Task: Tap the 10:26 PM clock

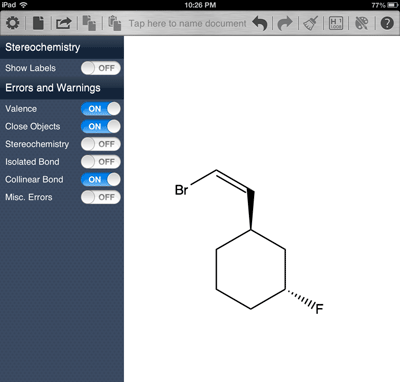Action: [200, 5]
